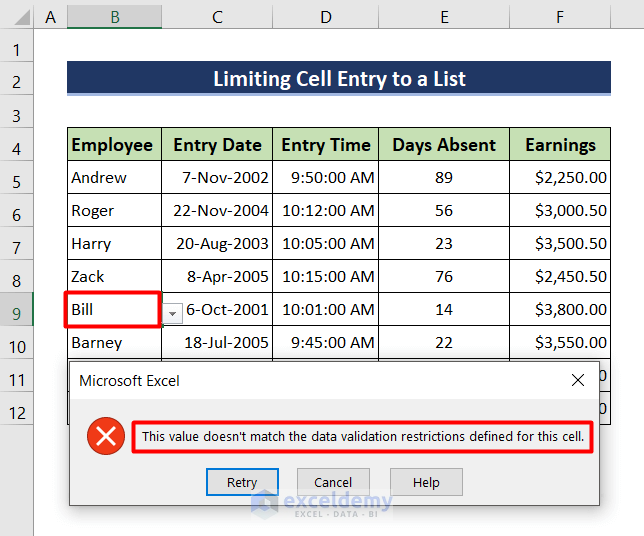Select Zack's Days Absent value 76
Screen dimensions: 644x536
click(444, 277)
